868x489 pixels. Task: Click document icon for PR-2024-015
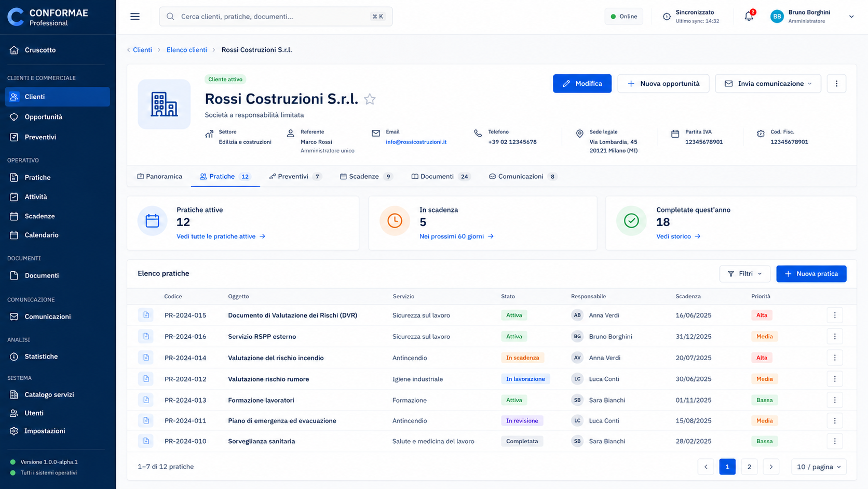(146, 315)
